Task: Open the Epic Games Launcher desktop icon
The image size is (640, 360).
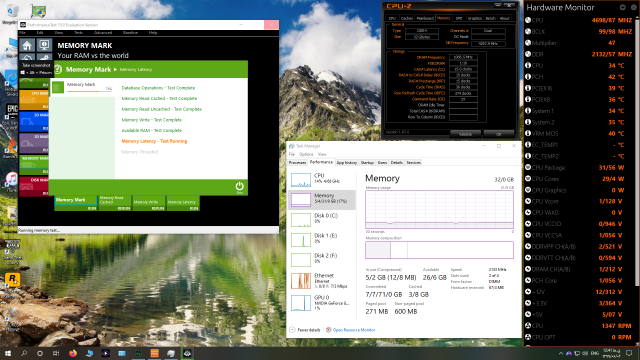Action: 12,111
